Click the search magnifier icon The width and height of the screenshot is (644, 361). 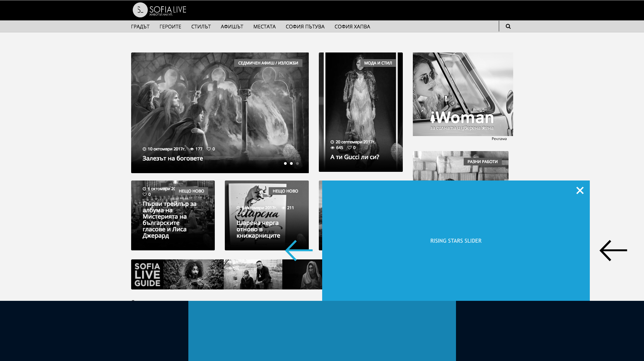tap(508, 26)
